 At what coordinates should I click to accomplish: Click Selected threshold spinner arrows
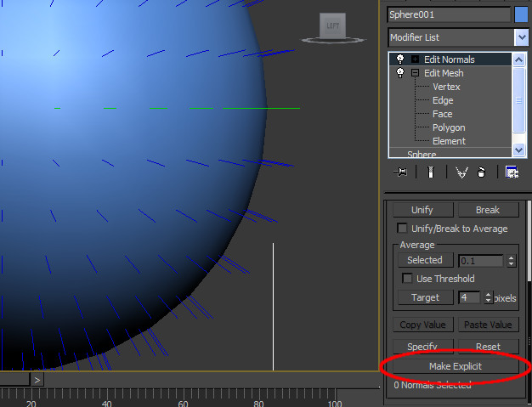click(x=511, y=261)
